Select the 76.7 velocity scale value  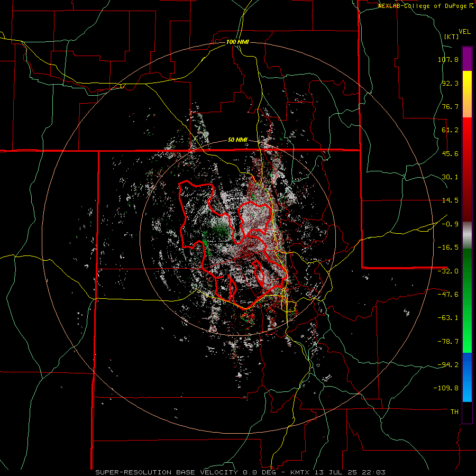pos(450,106)
